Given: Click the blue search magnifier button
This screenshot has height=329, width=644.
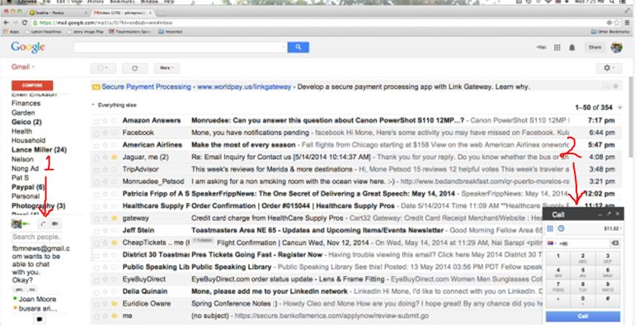Looking at the screenshot, I should point(298,47).
